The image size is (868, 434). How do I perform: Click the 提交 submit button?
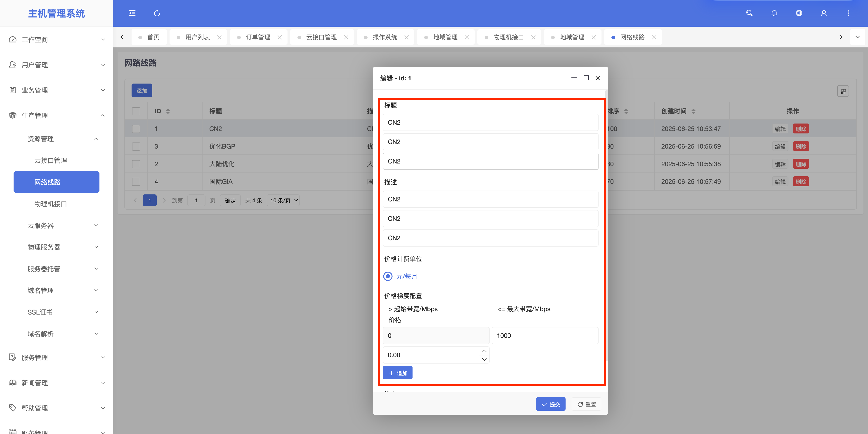pyautogui.click(x=551, y=404)
